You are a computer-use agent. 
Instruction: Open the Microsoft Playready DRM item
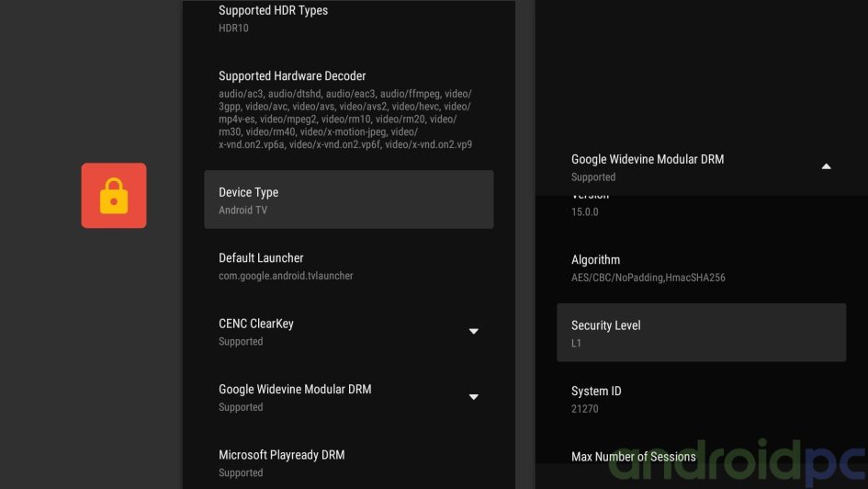point(348,462)
